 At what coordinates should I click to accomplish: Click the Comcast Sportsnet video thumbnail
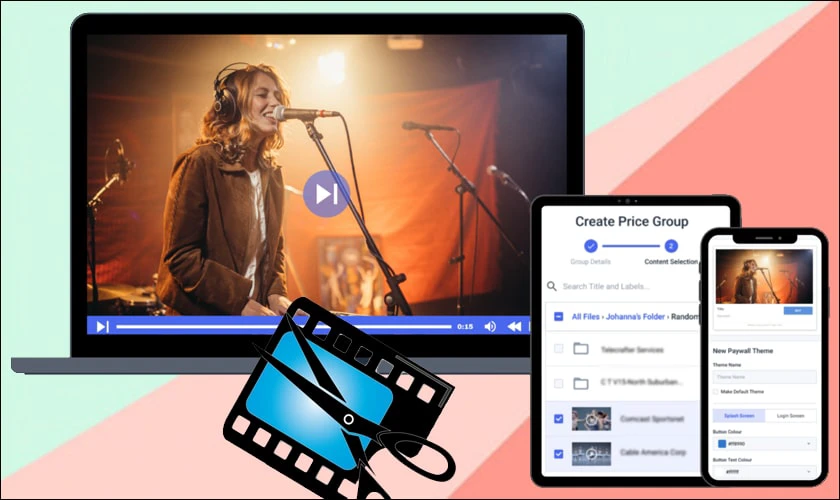pos(591,419)
